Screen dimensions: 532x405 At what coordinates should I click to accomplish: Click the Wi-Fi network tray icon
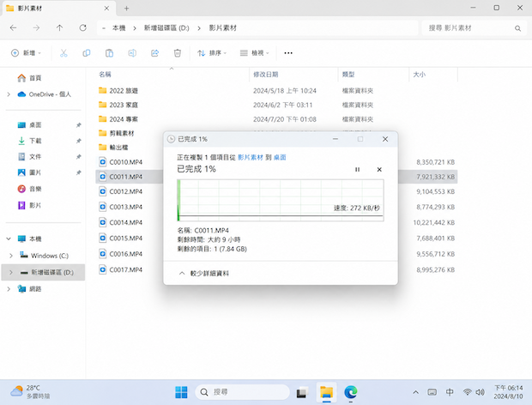coord(468,392)
